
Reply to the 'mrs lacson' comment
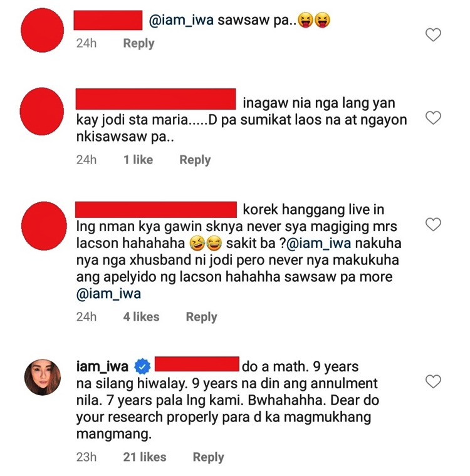(x=201, y=317)
